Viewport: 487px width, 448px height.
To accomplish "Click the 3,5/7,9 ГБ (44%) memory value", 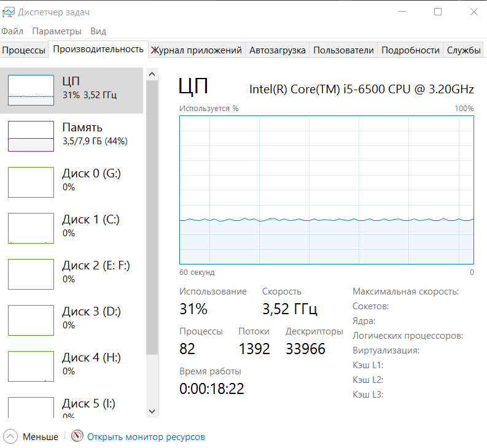I will coord(95,141).
